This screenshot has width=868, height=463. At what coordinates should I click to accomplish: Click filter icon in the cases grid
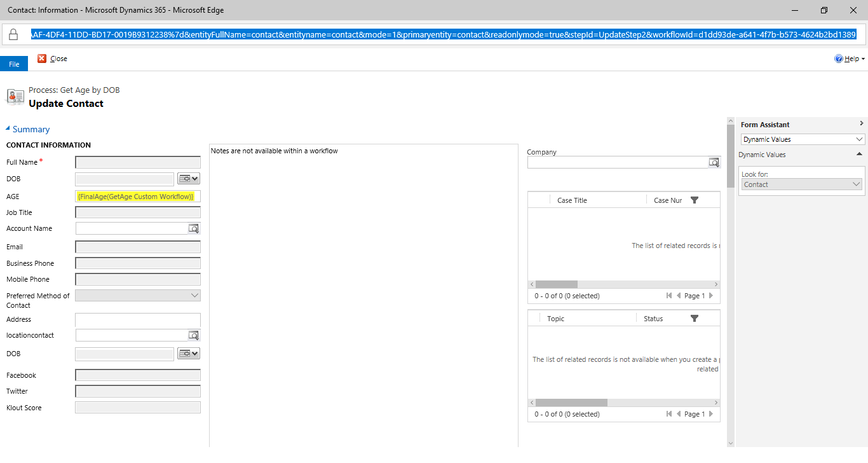[695, 200]
